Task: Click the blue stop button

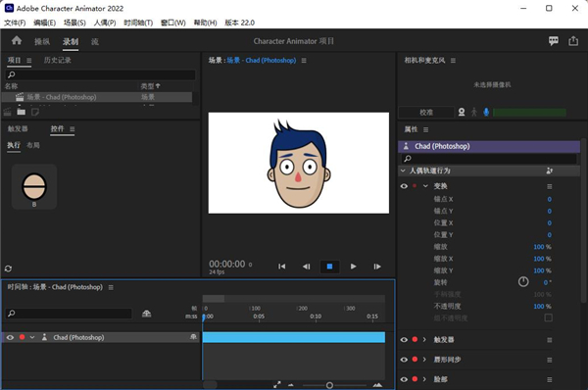Action: (329, 267)
